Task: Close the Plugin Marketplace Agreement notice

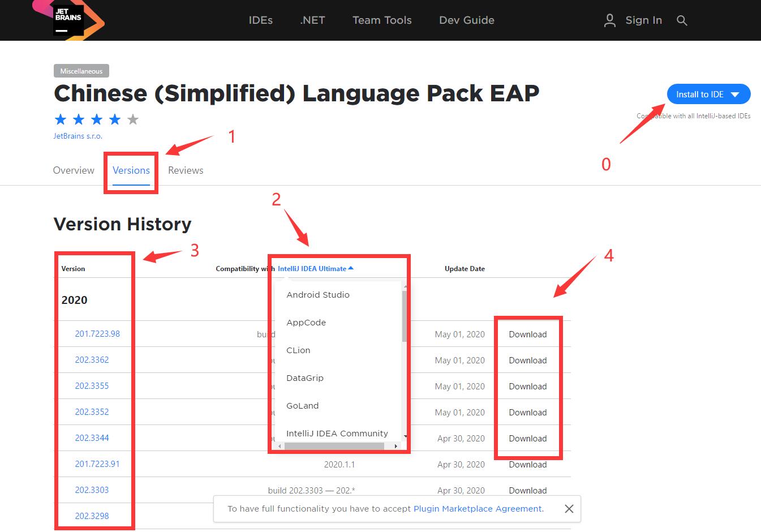Action: click(x=569, y=509)
